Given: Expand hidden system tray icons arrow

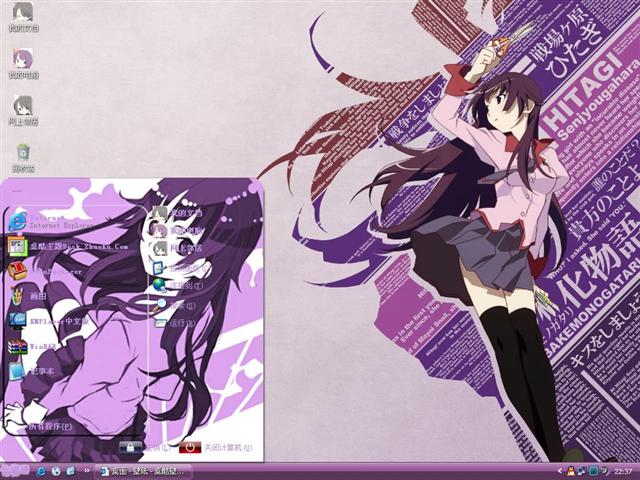Looking at the screenshot, I should (x=559, y=472).
